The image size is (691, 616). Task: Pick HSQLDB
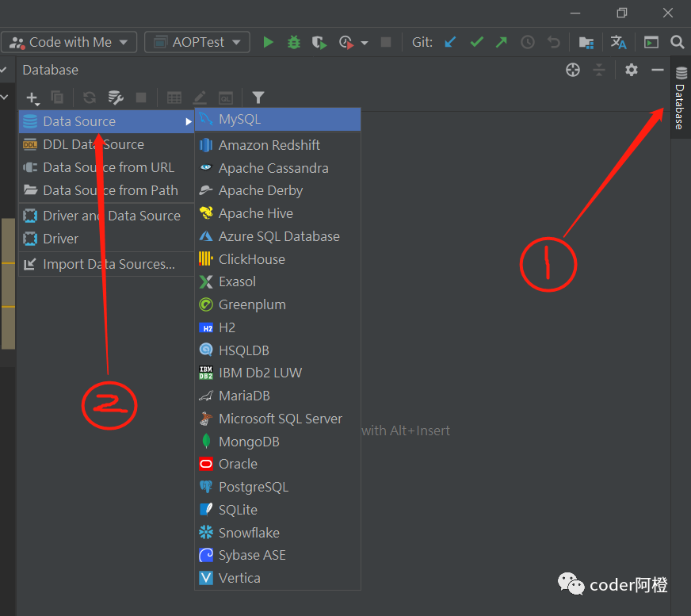[x=277, y=350]
